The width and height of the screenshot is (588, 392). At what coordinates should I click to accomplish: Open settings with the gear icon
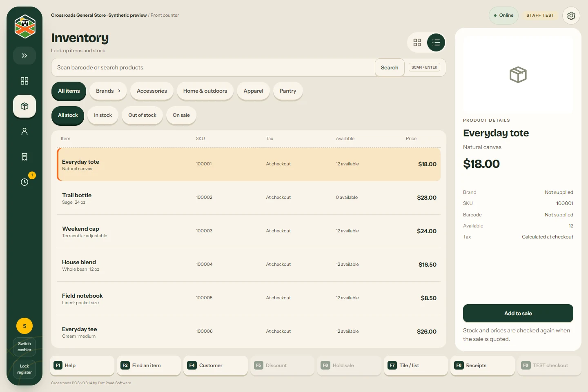(571, 16)
